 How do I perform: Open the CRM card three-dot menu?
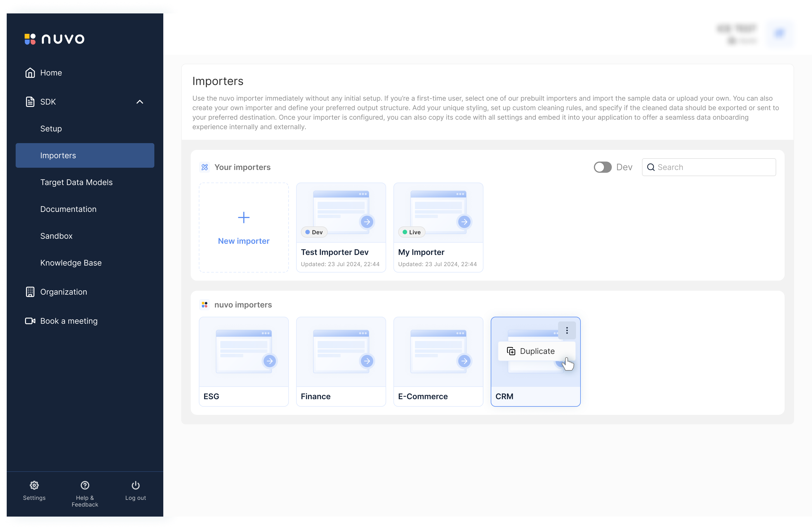tap(567, 330)
